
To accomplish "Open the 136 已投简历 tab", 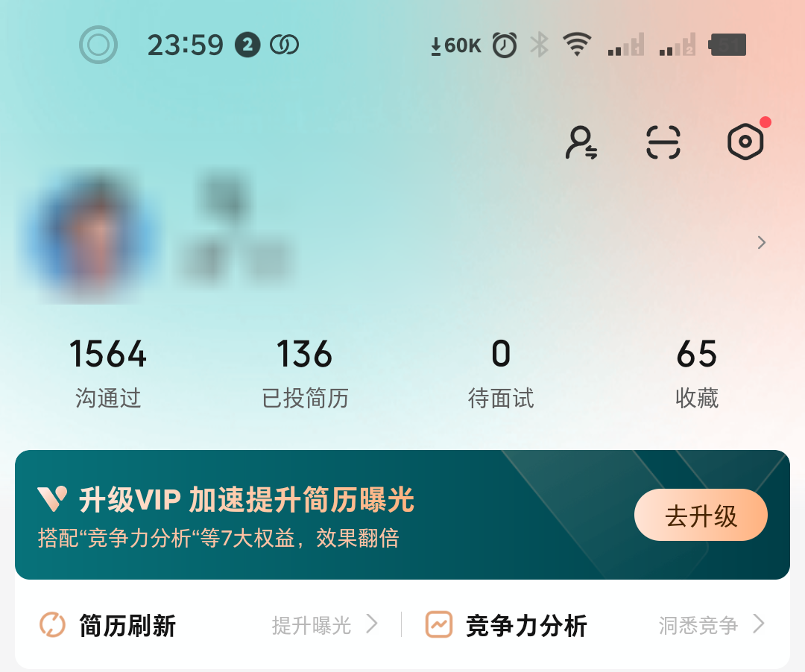I will point(305,373).
